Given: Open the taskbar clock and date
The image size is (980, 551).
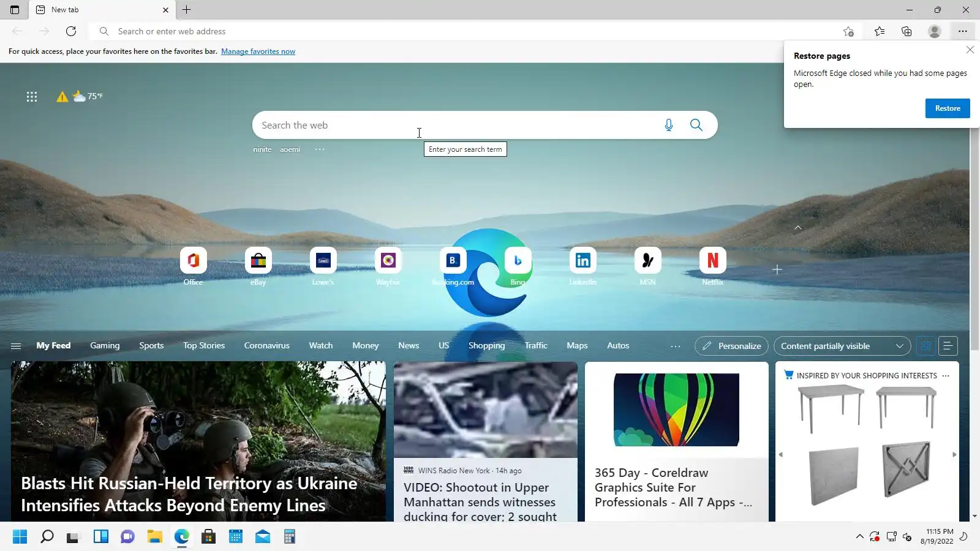Looking at the screenshot, I should tap(937, 536).
